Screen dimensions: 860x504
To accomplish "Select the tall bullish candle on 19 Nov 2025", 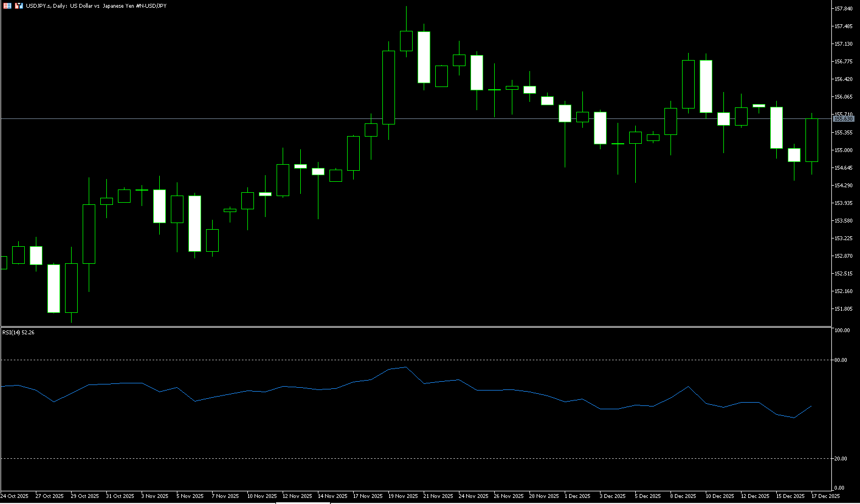I will (388, 87).
